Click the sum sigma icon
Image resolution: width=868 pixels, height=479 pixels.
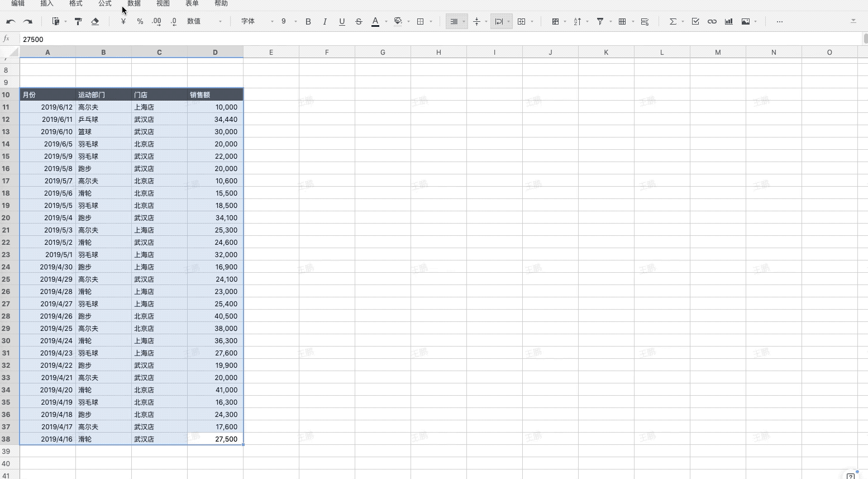click(673, 22)
